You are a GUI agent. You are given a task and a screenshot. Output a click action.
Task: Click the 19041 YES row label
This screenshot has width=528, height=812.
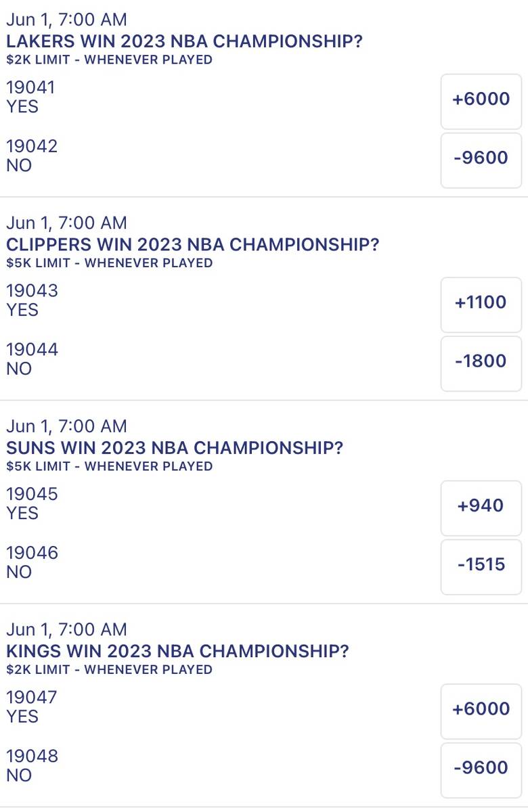point(30,97)
